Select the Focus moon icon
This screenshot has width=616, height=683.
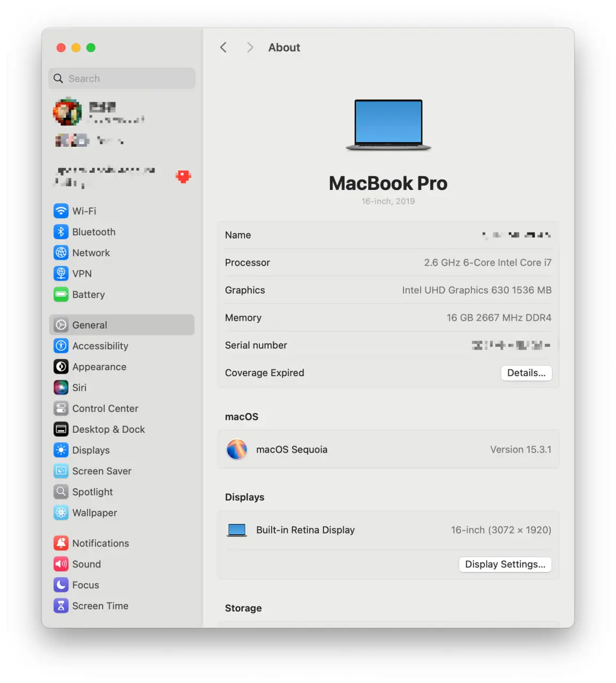pyautogui.click(x=61, y=585)
